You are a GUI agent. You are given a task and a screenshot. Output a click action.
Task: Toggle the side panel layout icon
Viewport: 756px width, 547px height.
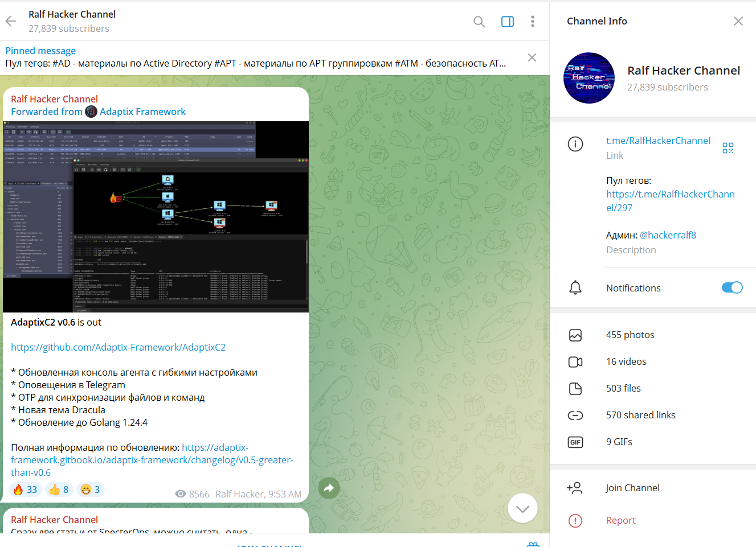pos(507,22)
